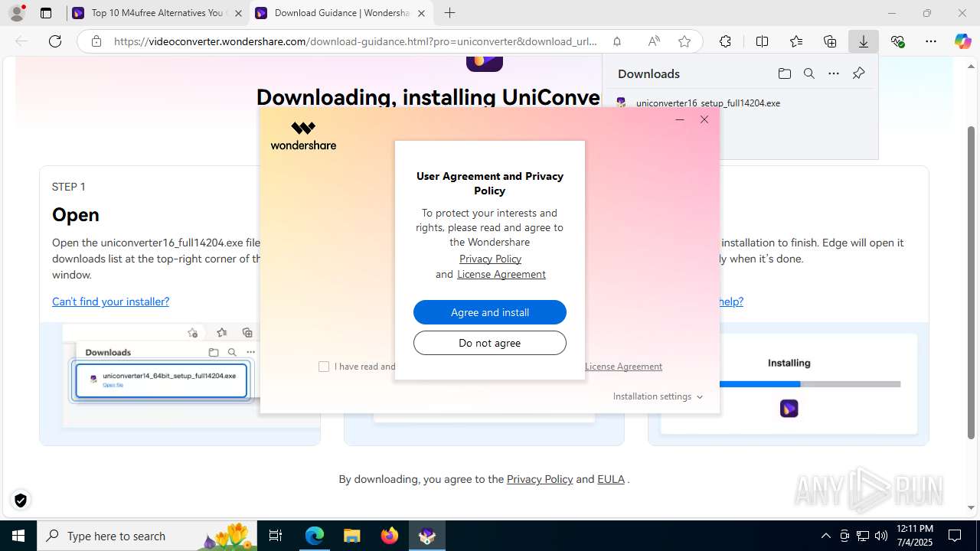Click the address bar URL
Screen dimensions: 980x551
coord(355,41)
